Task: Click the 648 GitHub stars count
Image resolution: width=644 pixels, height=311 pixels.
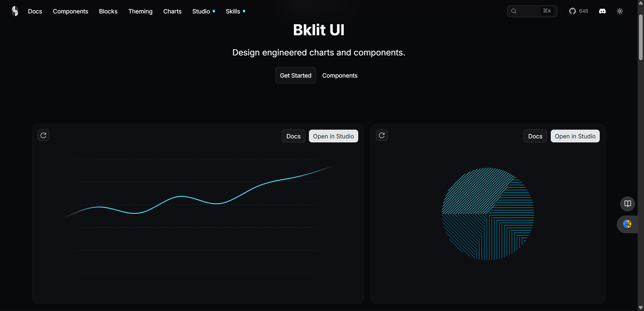Action: [x=583, y=11]
